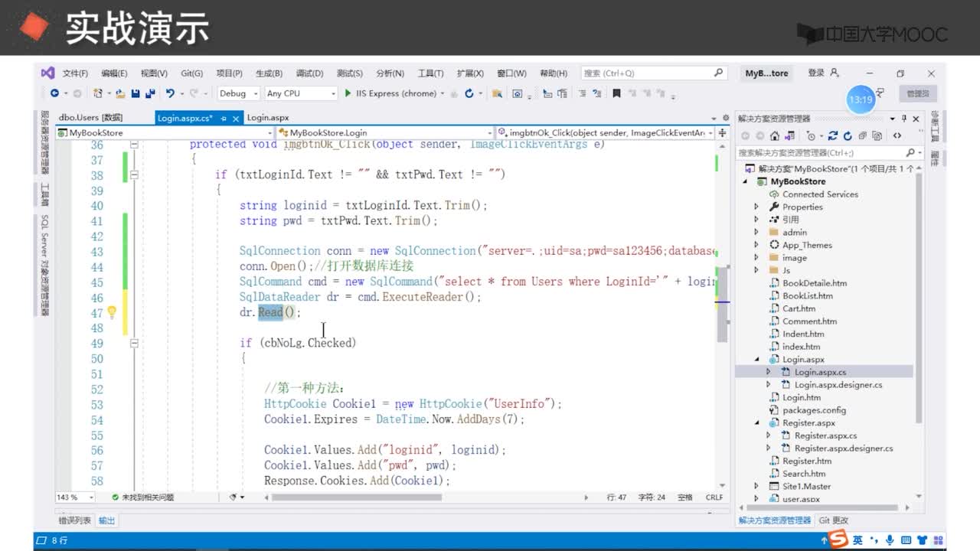Screen dimensions: 980x551
Task: Toggle the bookmark icon in toolbar
Action: 616,93
